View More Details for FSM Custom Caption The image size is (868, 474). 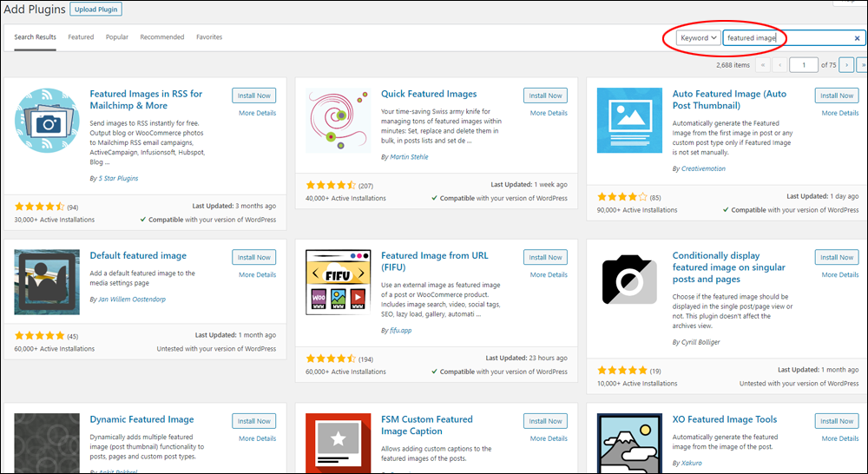click(x=549, y=438)
